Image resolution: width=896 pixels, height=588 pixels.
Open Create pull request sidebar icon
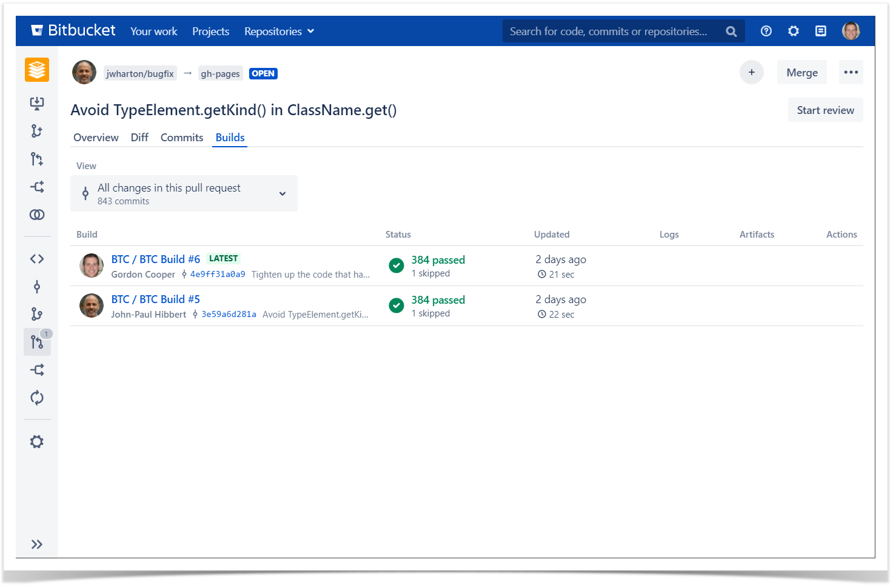[x=37, y=159]
